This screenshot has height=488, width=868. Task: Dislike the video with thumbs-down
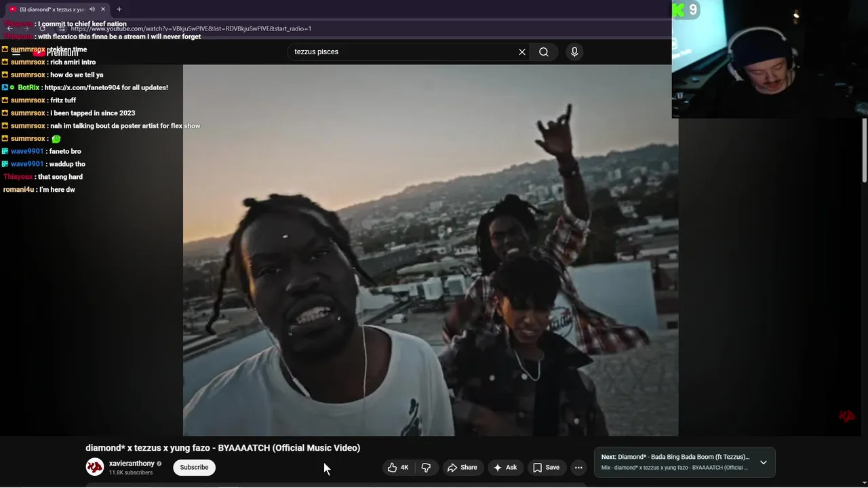pyautogui.click(x=426, y=467)
